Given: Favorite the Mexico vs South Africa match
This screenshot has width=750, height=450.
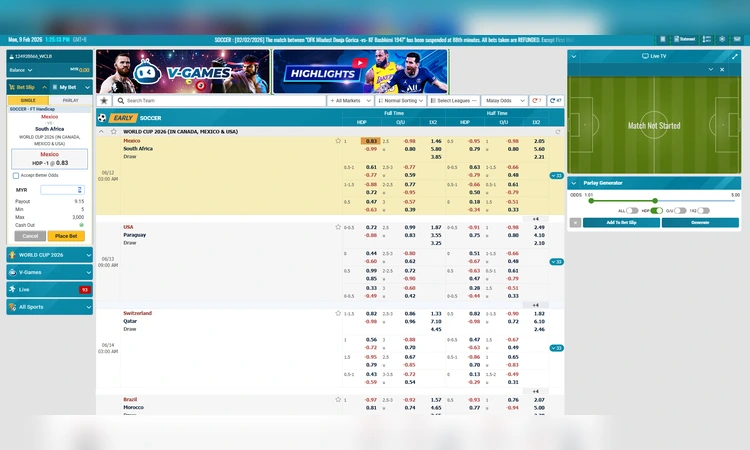Looking at the screenshot, I should [x=339, y=141].
